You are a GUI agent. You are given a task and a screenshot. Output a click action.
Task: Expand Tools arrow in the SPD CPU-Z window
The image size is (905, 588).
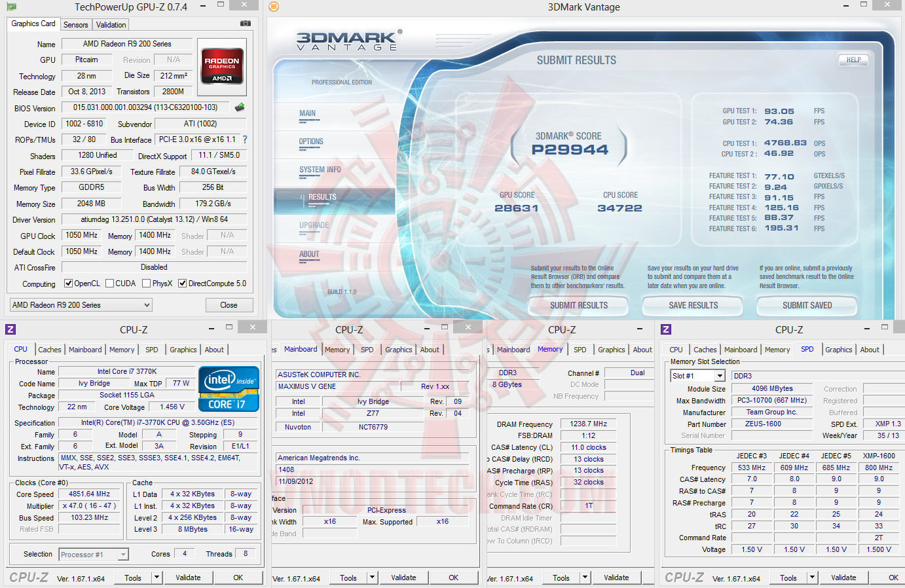click(x=812, y=578)
